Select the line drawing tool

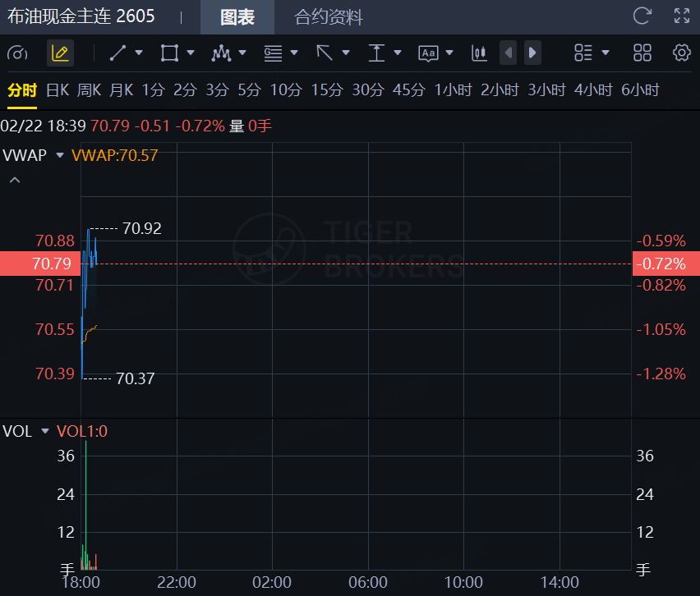[117, 53]
